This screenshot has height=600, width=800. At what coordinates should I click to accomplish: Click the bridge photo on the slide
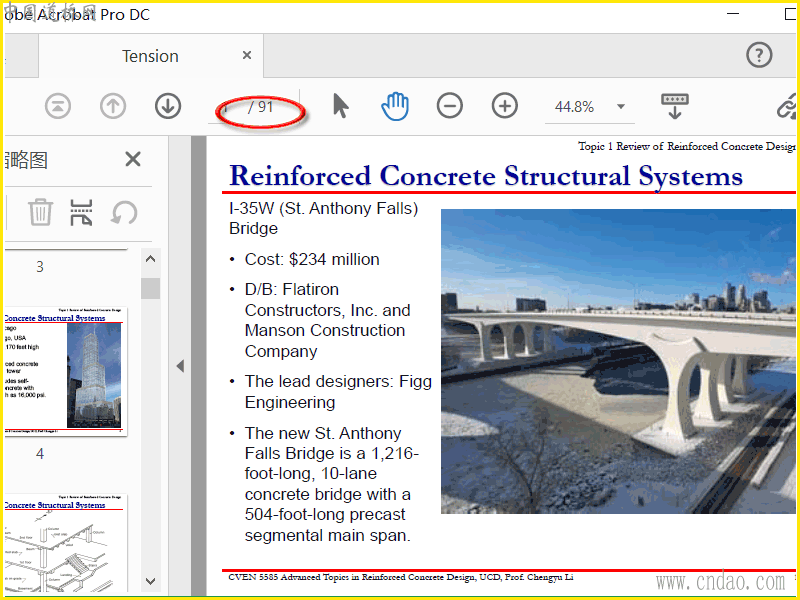click(x=618, y=361)
